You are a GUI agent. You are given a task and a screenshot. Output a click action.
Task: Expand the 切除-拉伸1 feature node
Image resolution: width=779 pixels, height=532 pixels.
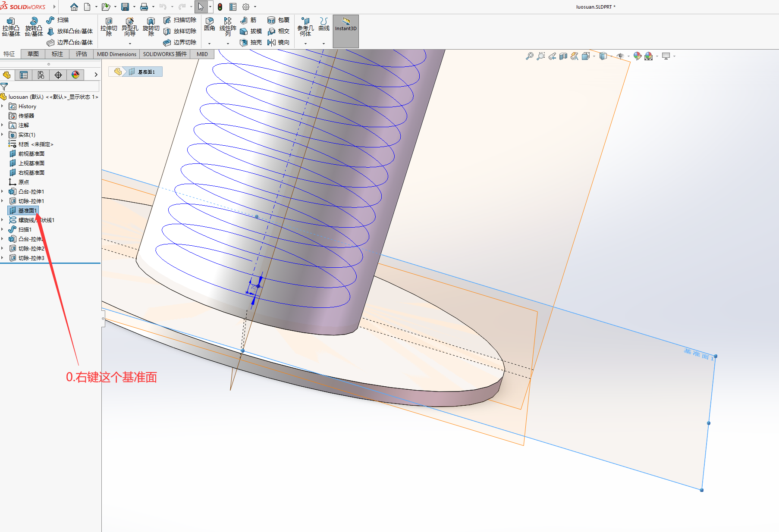pos(3,201)
